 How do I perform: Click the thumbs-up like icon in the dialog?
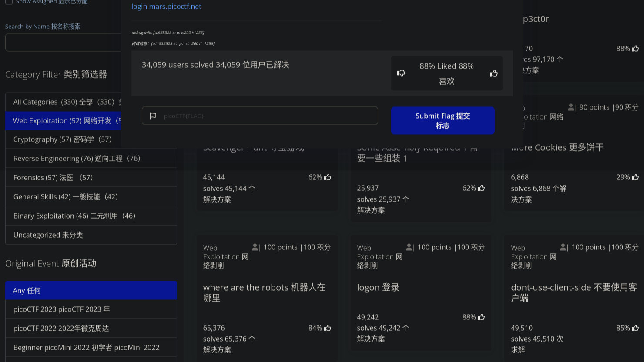(x=494, y=73)
